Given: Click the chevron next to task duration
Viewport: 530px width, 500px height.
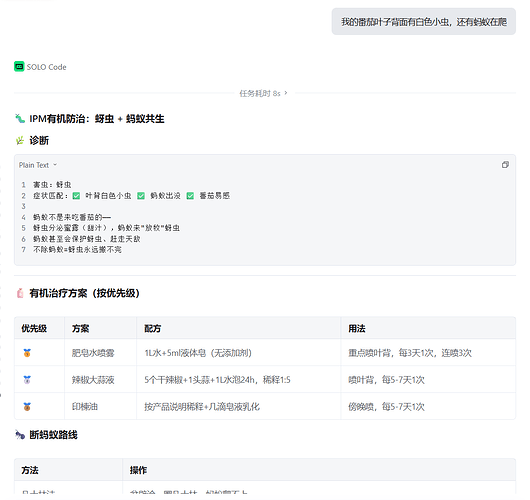Looking at the screenshot, I should click(x=286, y=93).
